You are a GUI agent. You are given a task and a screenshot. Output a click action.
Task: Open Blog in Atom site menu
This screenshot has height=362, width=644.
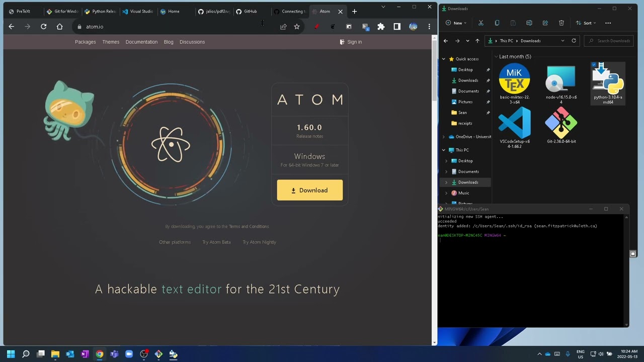pyautogui.click(x=169, y=42)
